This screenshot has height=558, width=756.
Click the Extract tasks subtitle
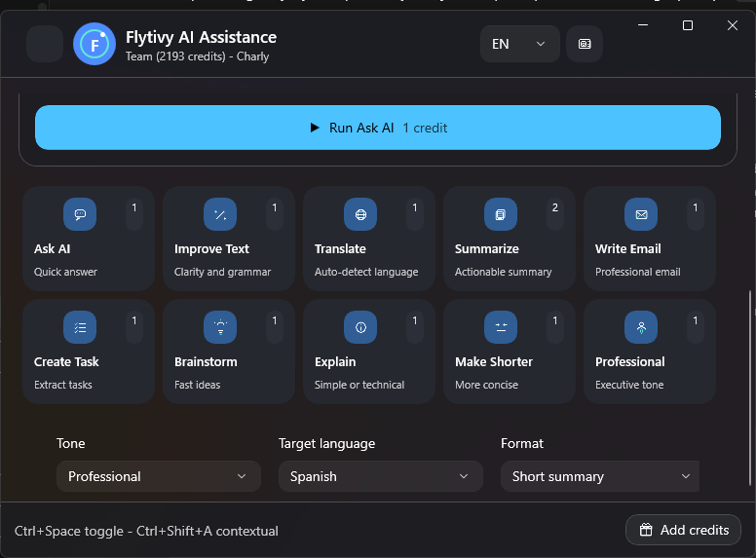tap(63, 385)
